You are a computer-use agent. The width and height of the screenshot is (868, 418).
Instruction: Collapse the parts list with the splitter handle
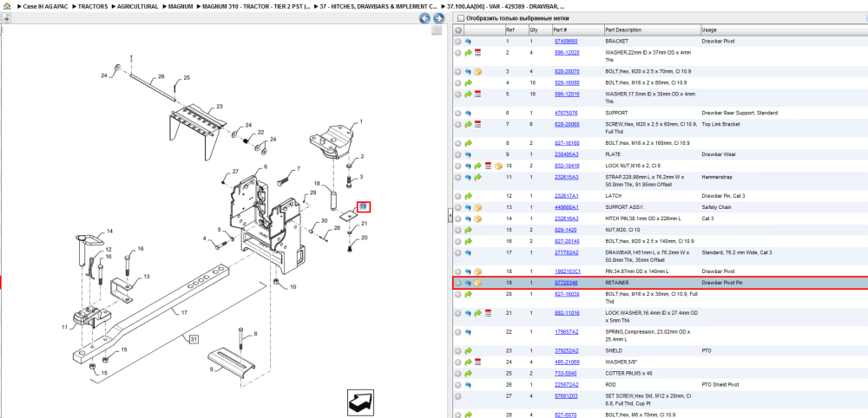(450, 217)
